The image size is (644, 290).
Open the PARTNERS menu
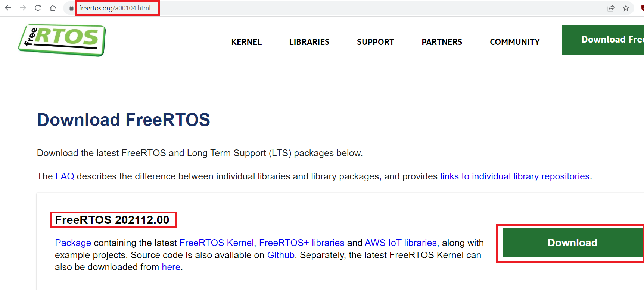pyautogui.click(x=442, y=42)
